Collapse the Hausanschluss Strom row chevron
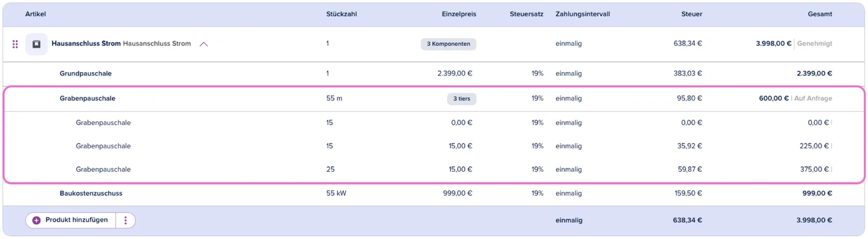 pos(203,44)
